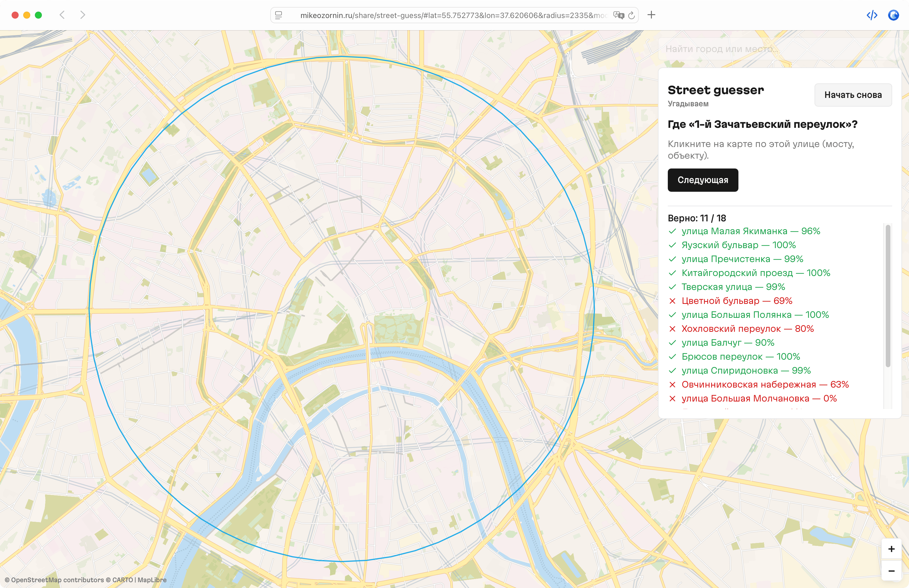Open the page reader icon in address bar
909x588 pixels.
[x=278, y=15]
